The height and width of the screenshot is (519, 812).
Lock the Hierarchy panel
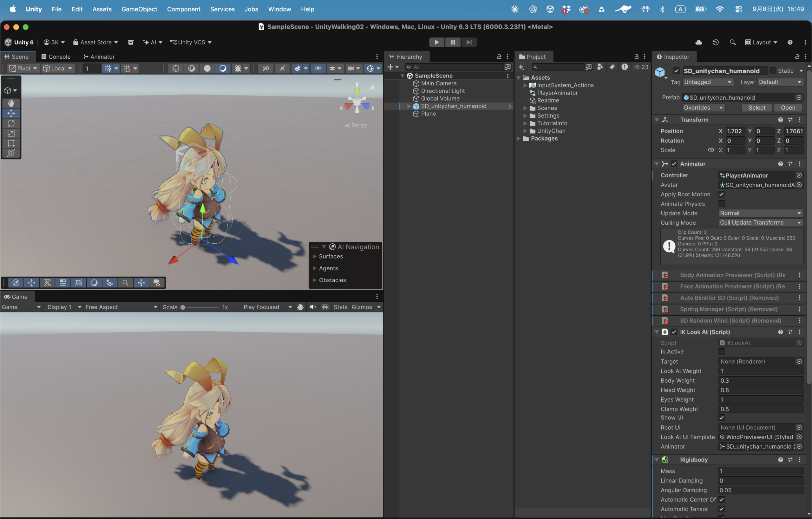coord(499,57)
